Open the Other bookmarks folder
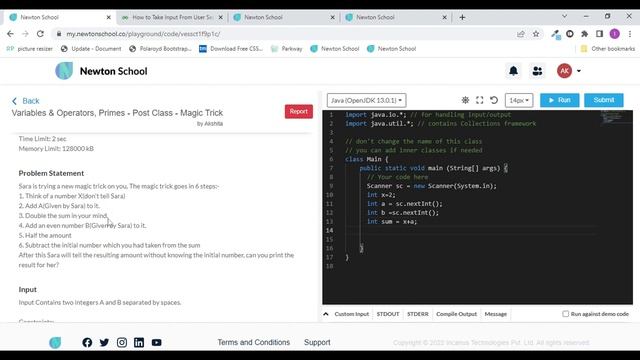 [x=608, y=49]
